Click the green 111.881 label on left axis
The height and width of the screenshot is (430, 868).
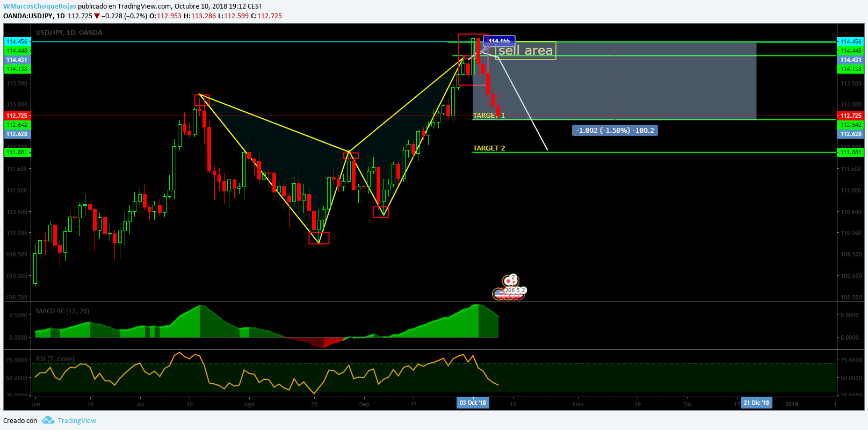click(17, 152)
